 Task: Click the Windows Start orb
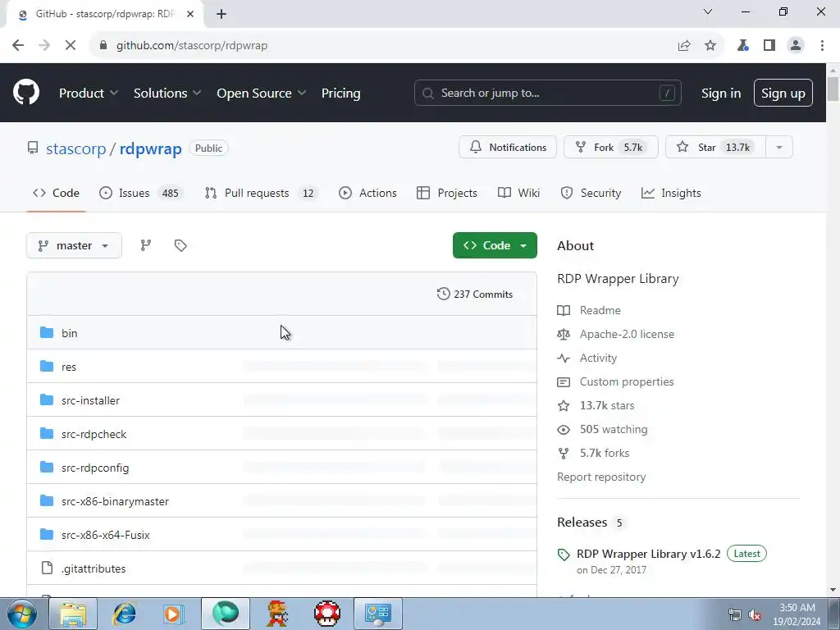22,614
